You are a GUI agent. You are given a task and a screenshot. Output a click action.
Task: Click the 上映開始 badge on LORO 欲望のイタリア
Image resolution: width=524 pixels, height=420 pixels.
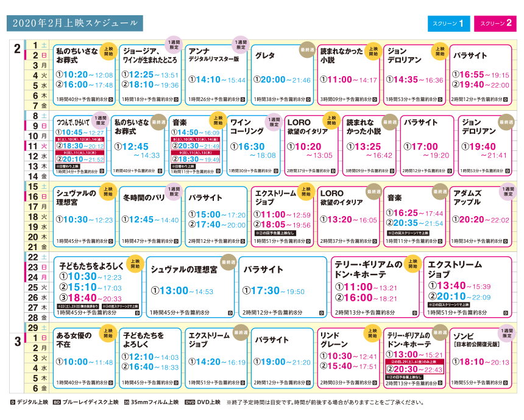tap(331, 120)
